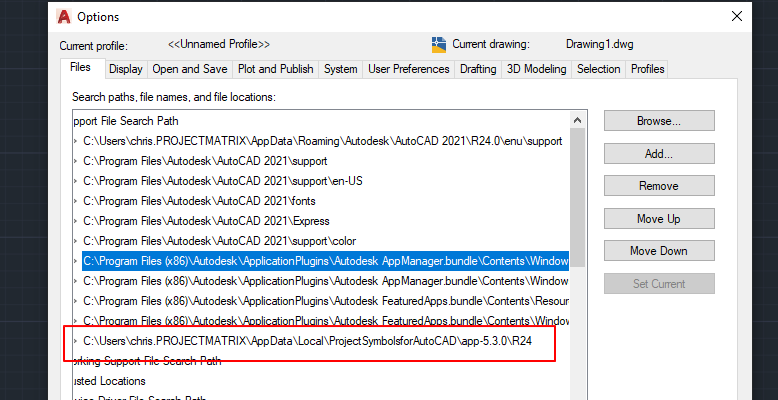
Task: Click the Browse... button
Action: [659, 121]
